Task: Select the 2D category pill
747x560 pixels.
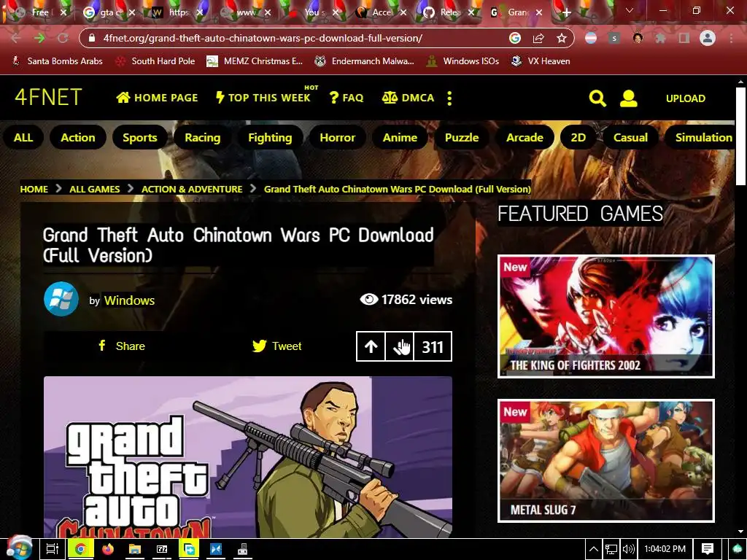Action: [578, 138]
